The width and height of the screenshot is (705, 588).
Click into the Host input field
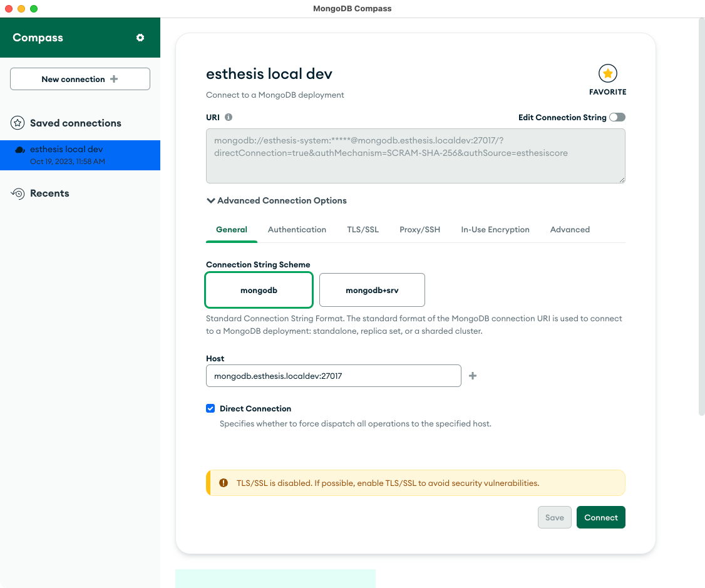click(x=333, y=376)
